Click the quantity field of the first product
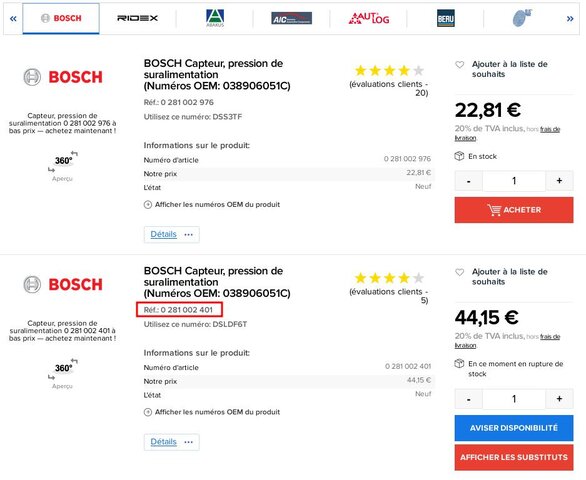Screen dimensions: 586x480 click(514, 181)
